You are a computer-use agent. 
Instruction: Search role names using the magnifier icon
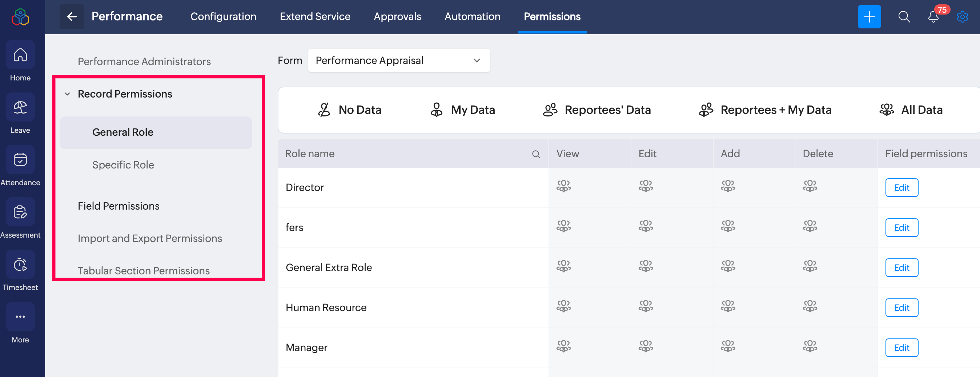pyautogui.click(x=536, y=154)
